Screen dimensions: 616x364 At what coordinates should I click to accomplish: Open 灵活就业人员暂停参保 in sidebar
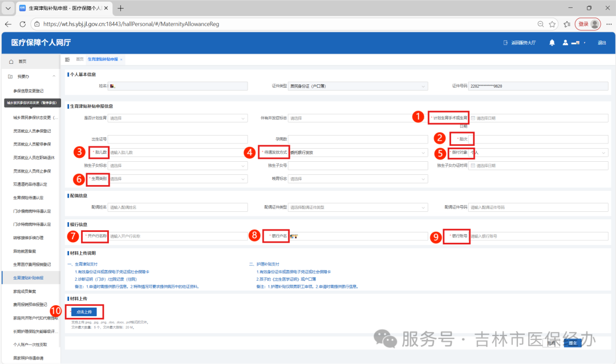(31, 144)
